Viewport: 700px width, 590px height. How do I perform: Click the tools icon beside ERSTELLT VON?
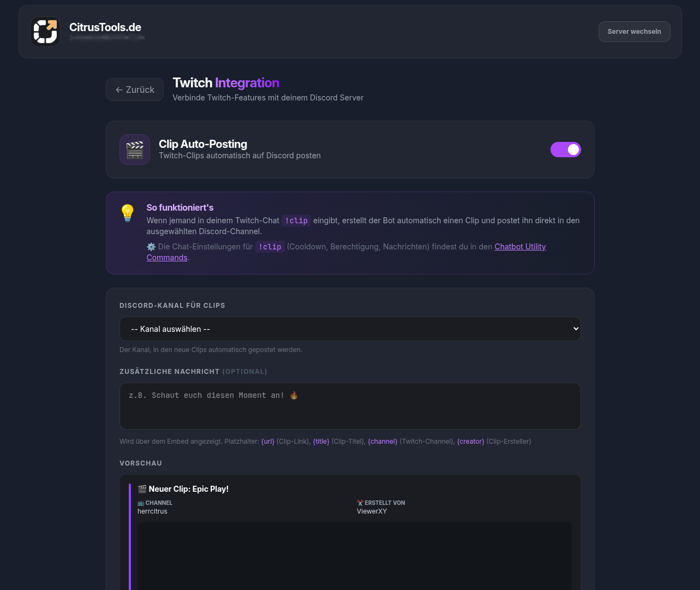coord(360,503)
